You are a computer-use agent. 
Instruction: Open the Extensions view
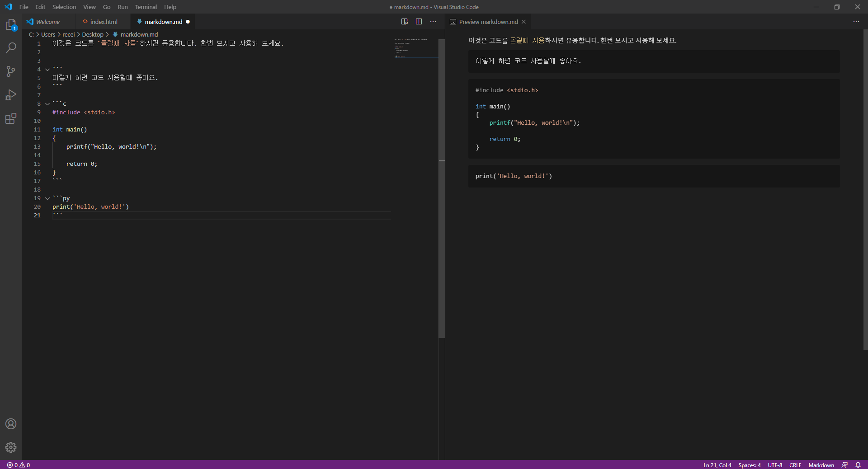tap(11, 118)
